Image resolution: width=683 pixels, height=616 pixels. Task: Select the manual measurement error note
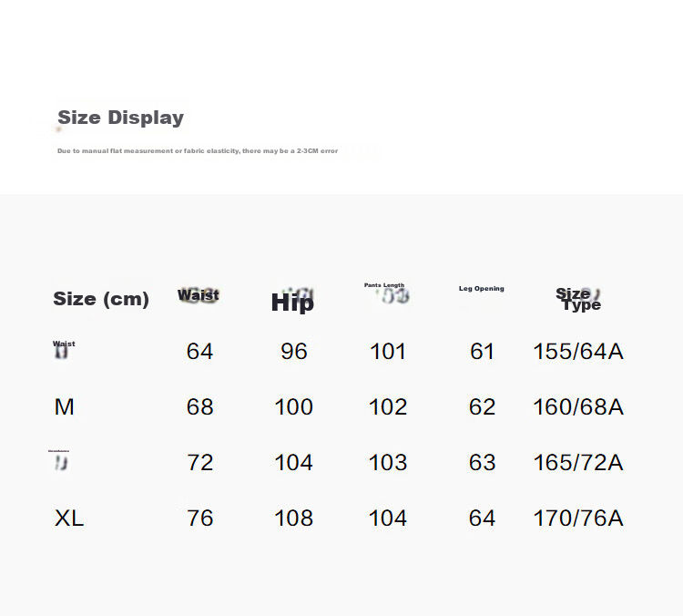[198, 151]
